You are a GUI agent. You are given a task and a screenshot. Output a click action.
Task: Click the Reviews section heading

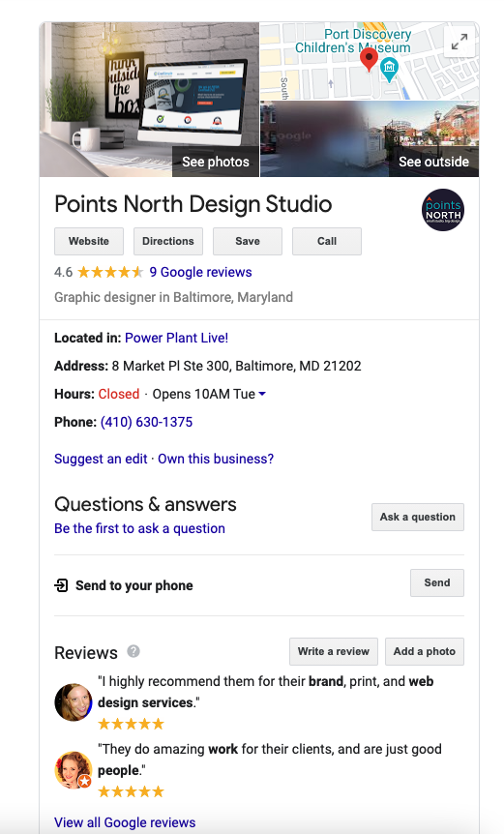85,653
